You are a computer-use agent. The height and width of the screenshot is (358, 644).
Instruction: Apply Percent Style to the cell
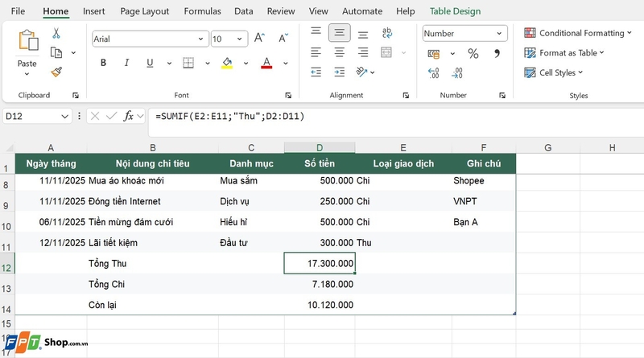(x=473, y=53)
